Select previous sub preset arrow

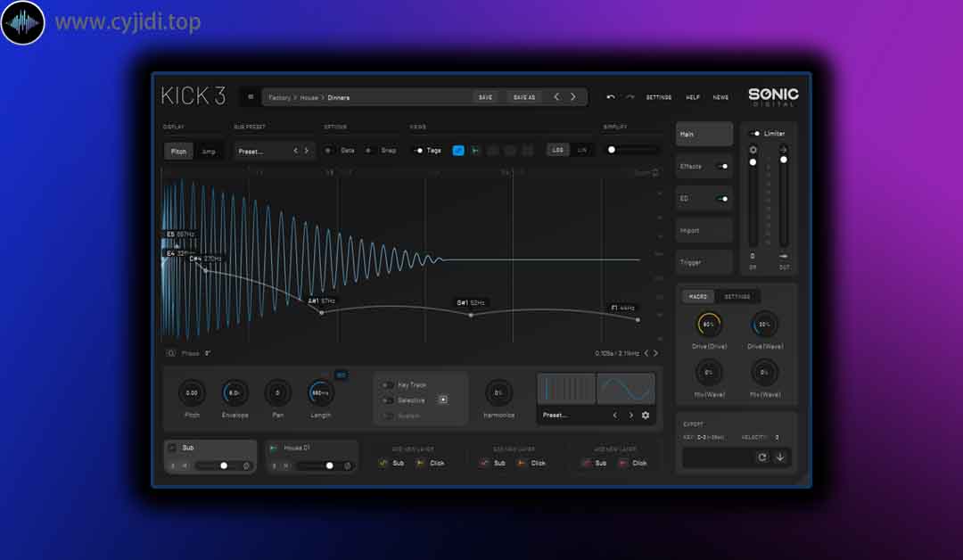[295, 151]
